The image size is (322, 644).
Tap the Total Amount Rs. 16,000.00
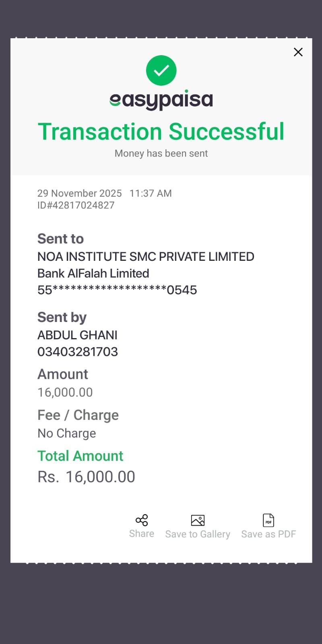pos(86,477)
